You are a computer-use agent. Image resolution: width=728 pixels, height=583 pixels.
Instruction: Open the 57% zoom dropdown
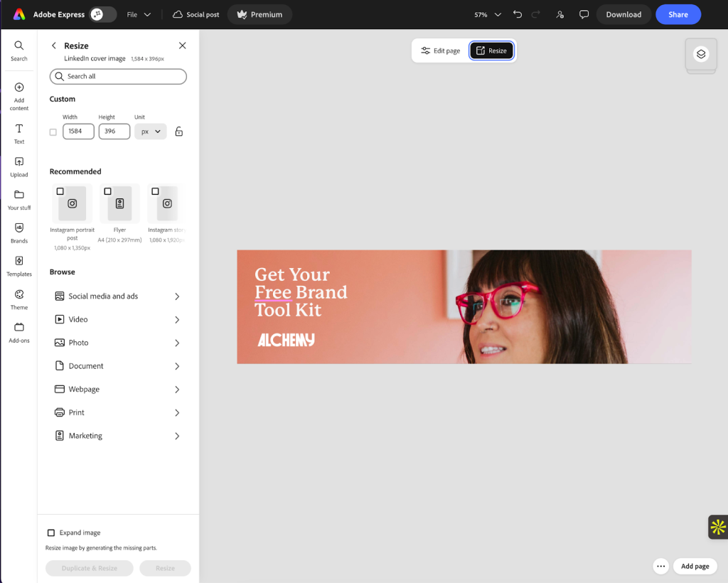pyautogui.click(x=488, y=14)
